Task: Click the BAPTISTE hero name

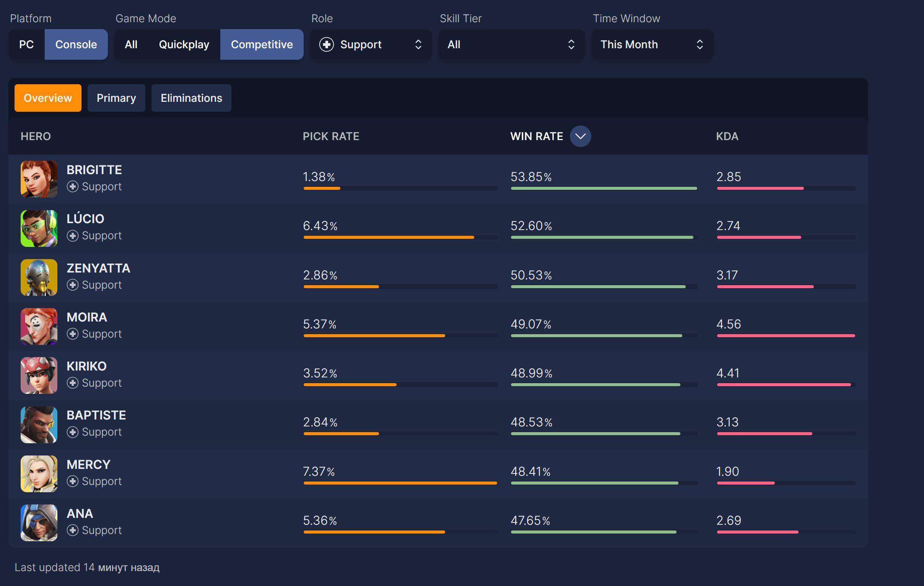Action: click(x=96, y=415)
